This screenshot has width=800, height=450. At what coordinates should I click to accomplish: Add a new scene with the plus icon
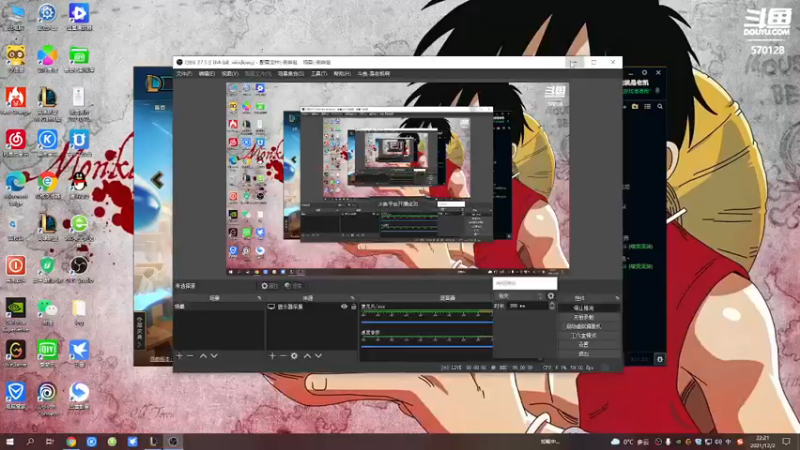[x=179, y=356]
